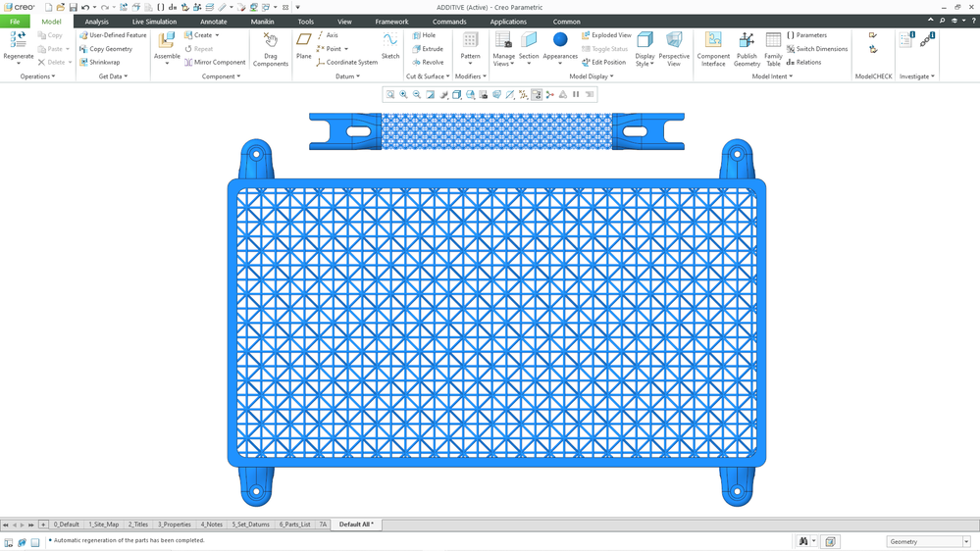Click User-Defined Feature

click(x=113, y=35)
